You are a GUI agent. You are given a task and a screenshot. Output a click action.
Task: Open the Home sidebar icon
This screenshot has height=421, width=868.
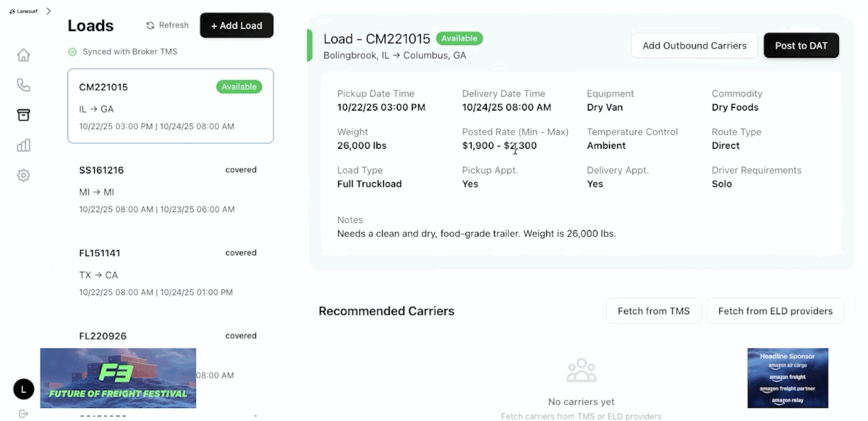pyautogui.click(x=24, y=55)
